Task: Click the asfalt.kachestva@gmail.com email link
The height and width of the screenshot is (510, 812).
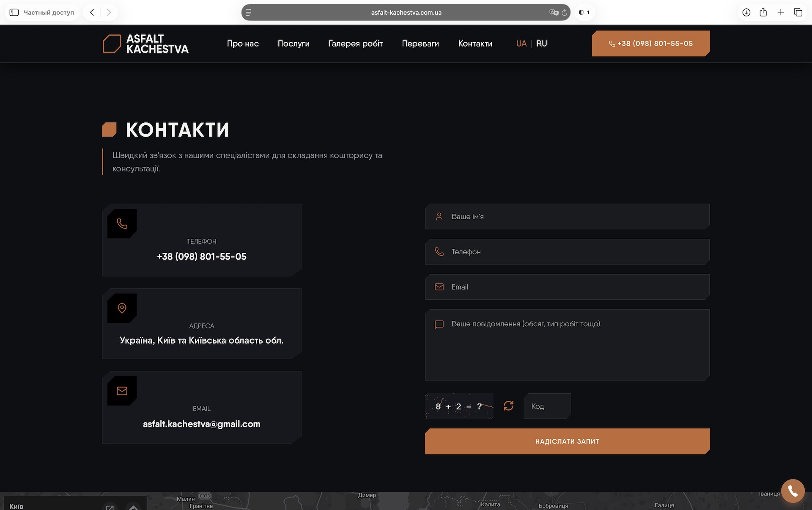Action: point(202,424)
